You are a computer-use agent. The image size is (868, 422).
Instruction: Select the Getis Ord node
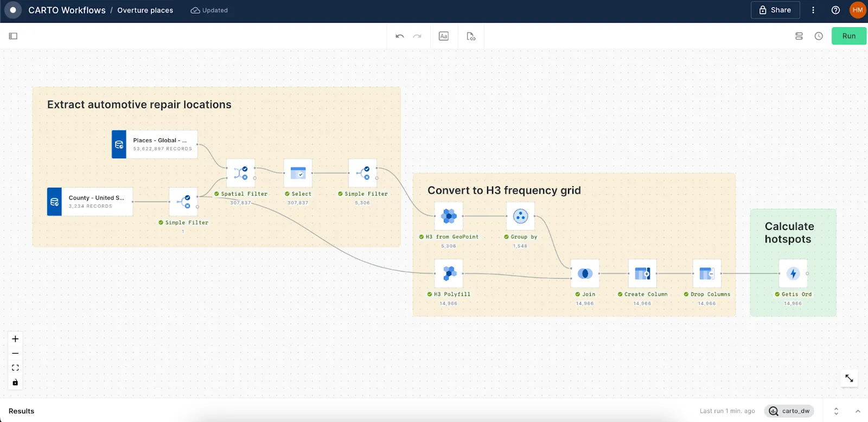(793, 273)
